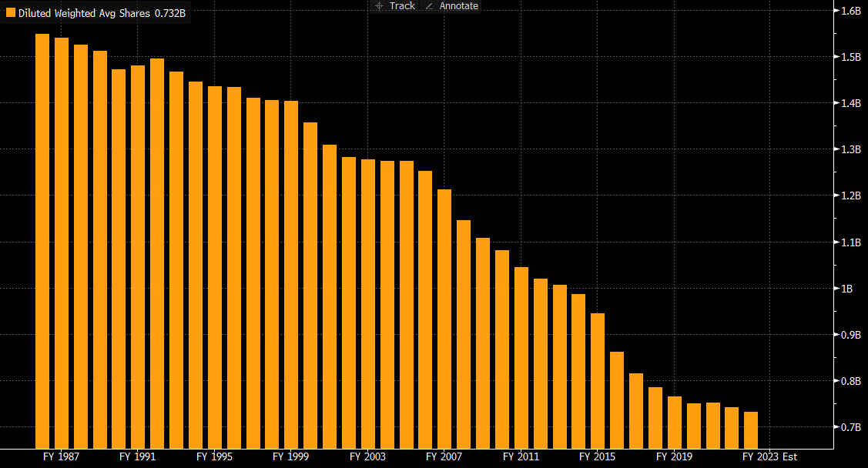Click the FY 1991 axis label
The width and height of the screenshot is (868, 468).
137,457
